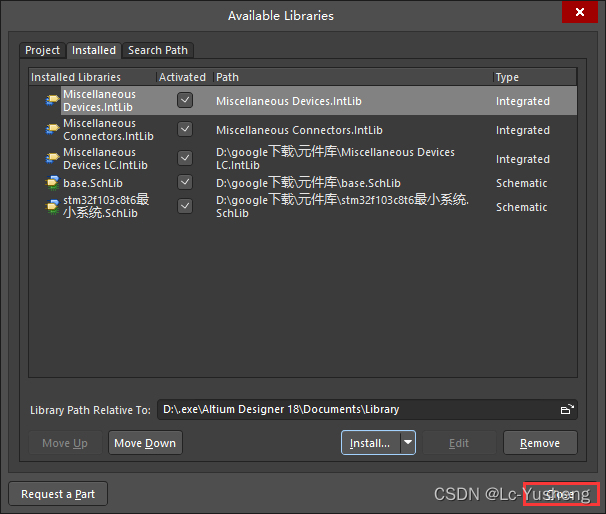Click the Miscellaneous Connectors.IntLib library icon

click(x=52, y=130)
